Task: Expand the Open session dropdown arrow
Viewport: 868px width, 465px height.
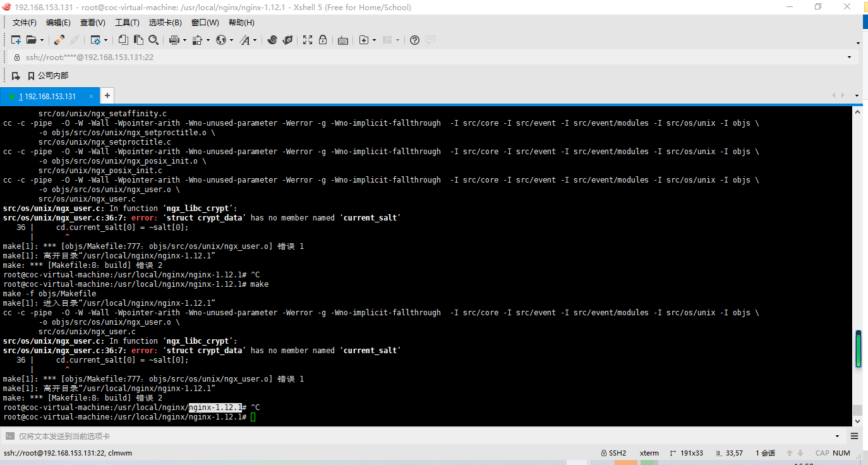Action: (x=42, y=40)
